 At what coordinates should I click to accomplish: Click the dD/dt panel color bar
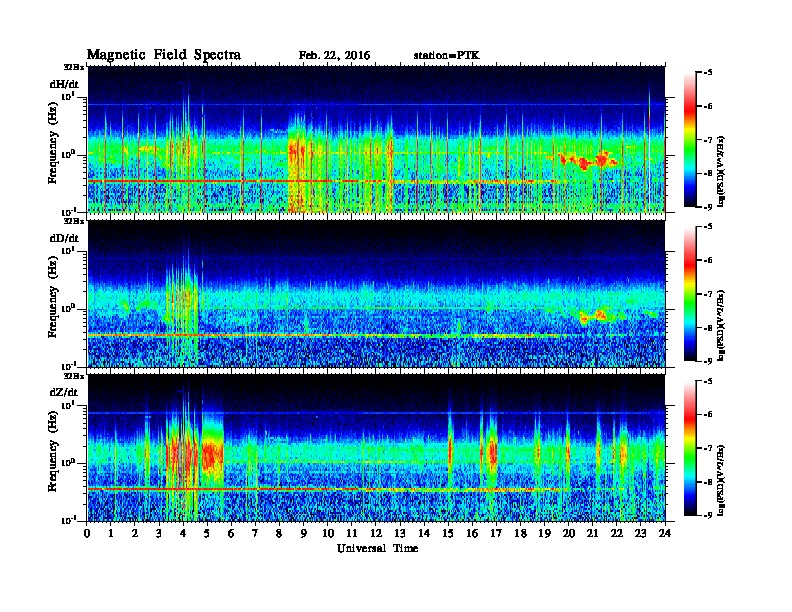(690, 294)
